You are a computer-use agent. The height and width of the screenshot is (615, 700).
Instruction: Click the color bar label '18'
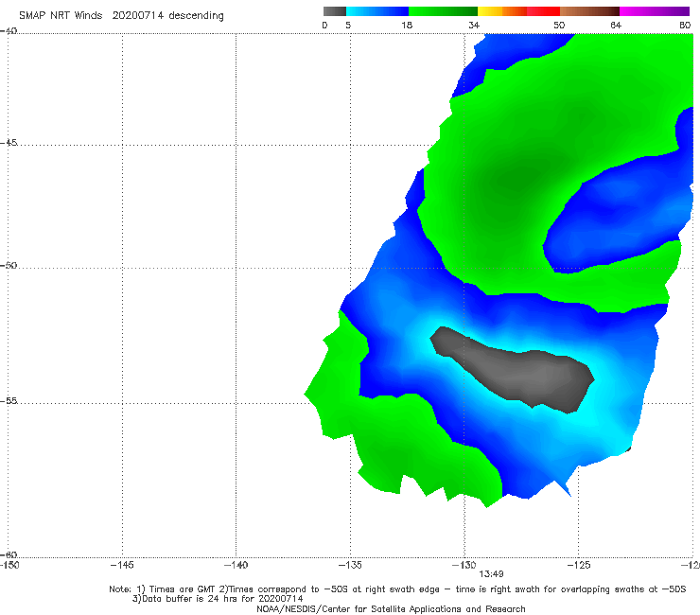(407, 25)
